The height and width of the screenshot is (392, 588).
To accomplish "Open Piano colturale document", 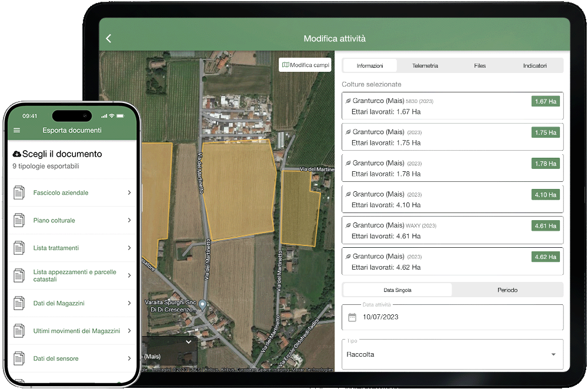I will [72, 220].
